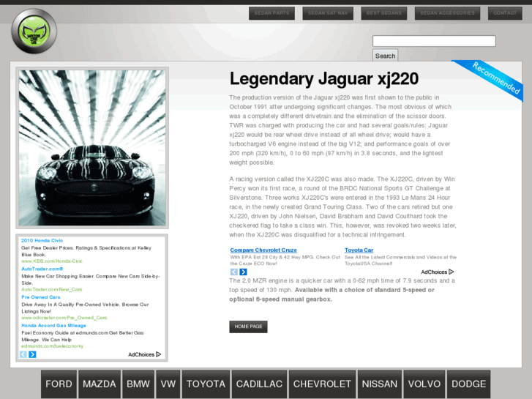Select the CHEVROLET brand tab
Screen dimensions: 532x399
pyautogui.click(x=322, y=384)
